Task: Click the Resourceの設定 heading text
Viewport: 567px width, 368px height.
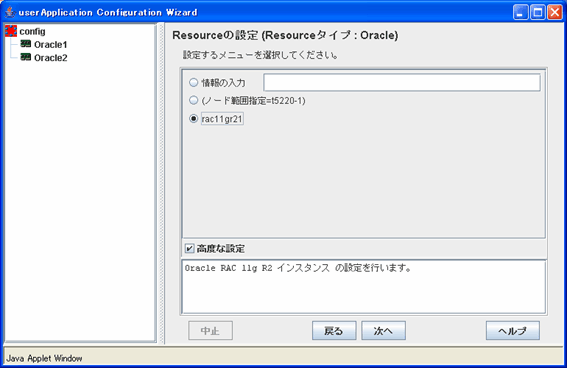Action: point(285,35)
